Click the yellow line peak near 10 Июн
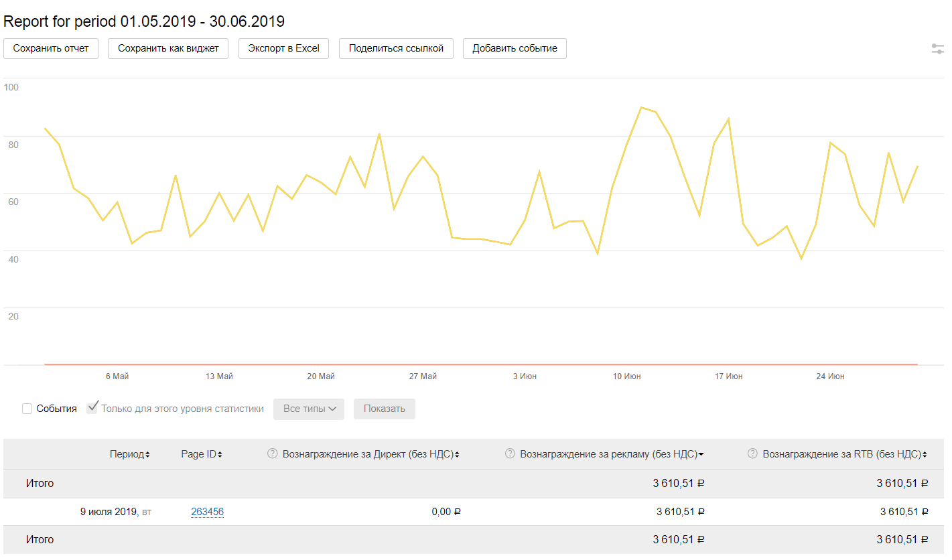This screenshot has height=560, width=952. 641,107
